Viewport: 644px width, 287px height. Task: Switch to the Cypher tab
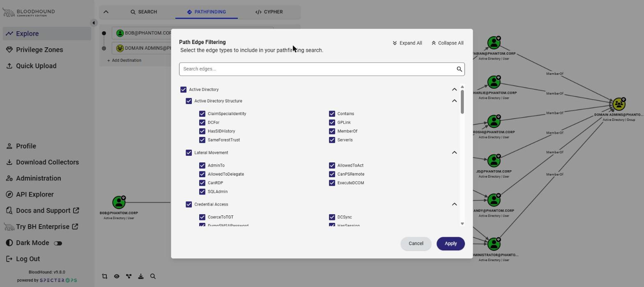point(269,12)
